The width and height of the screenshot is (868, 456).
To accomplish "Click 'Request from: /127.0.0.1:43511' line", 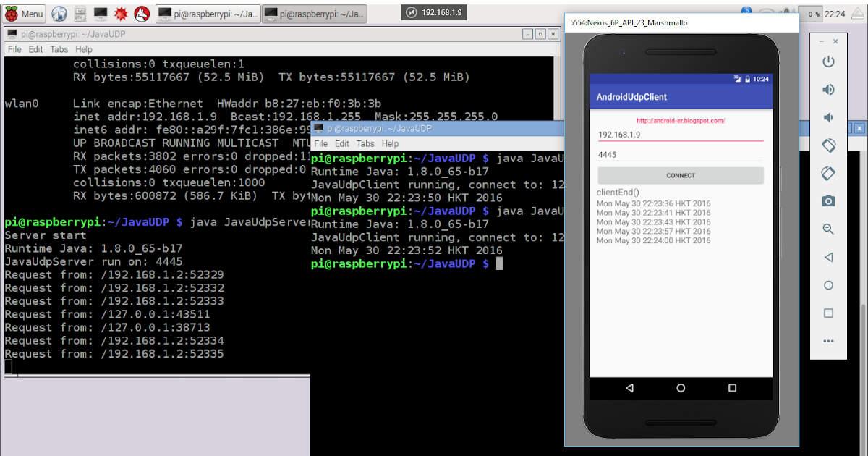I will (107, 314).
